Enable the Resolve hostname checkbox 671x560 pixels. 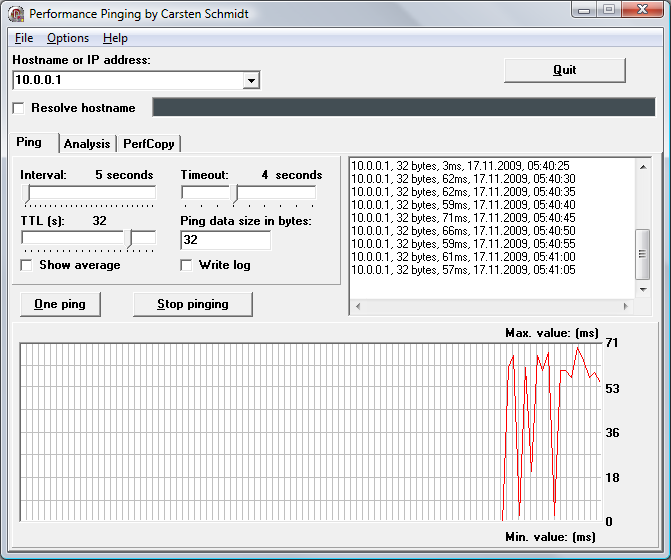(18, 108)
